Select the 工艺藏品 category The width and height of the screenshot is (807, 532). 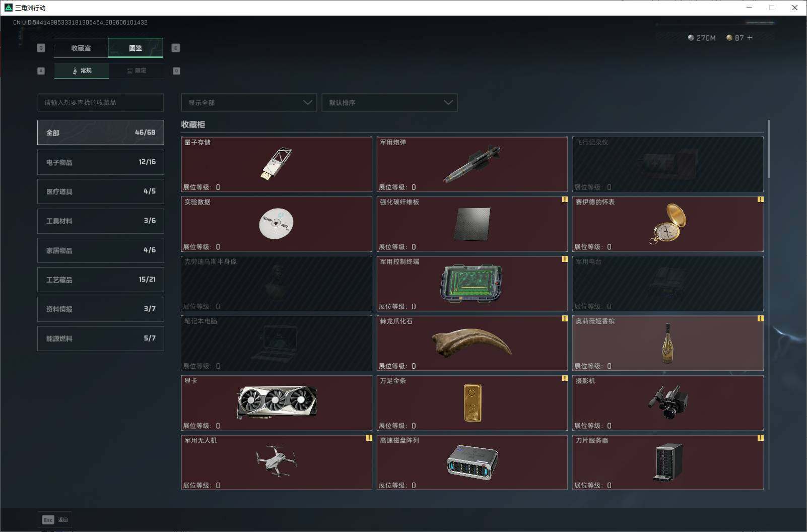pos(101,280)
